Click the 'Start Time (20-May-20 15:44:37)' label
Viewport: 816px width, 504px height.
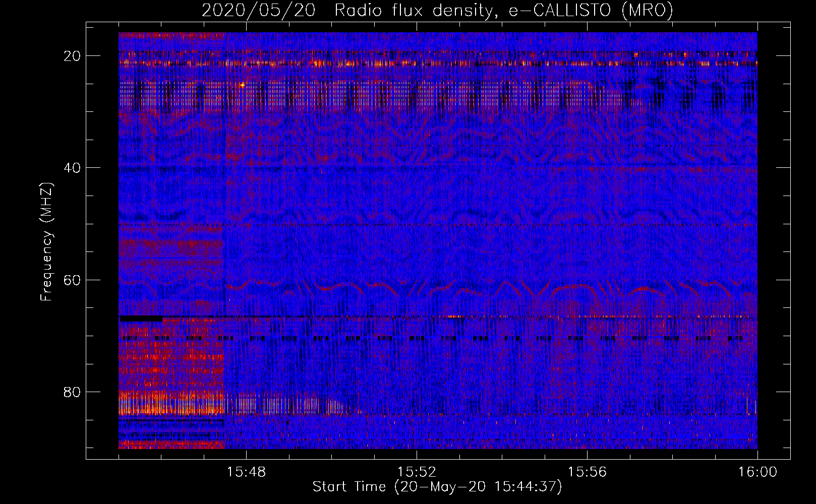(x=437, y=487)
